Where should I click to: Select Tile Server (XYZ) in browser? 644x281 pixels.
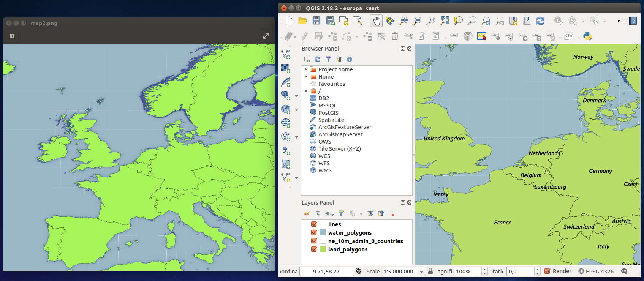tap(340, 148)
